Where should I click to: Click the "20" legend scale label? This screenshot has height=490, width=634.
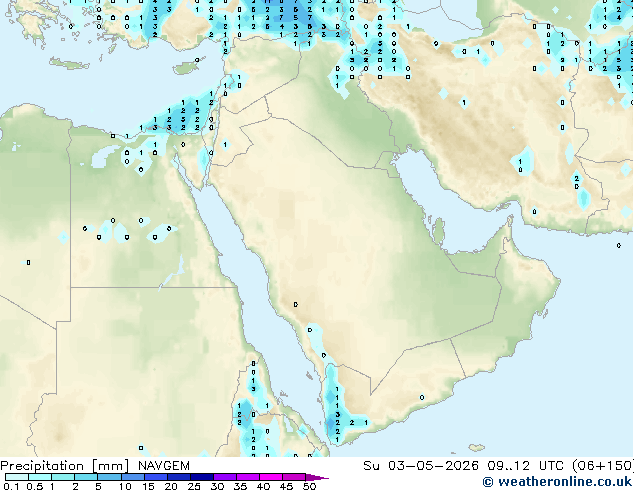(x=171, y=486)
